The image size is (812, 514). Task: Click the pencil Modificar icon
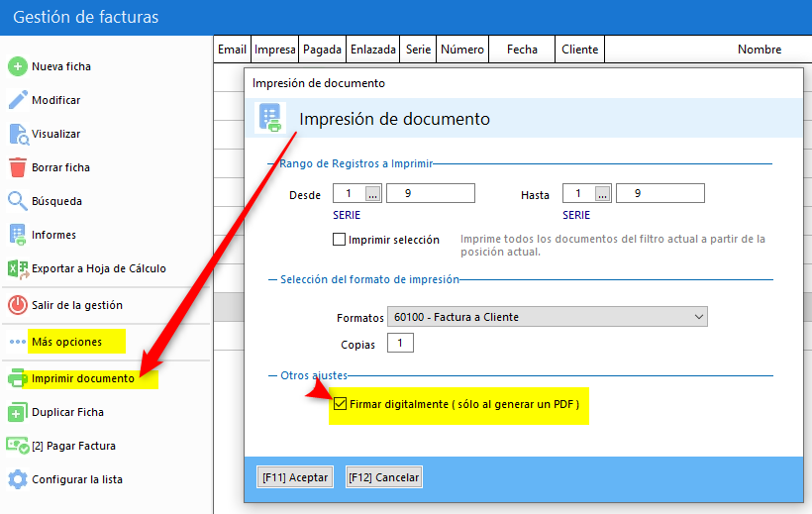click(18, 100)
